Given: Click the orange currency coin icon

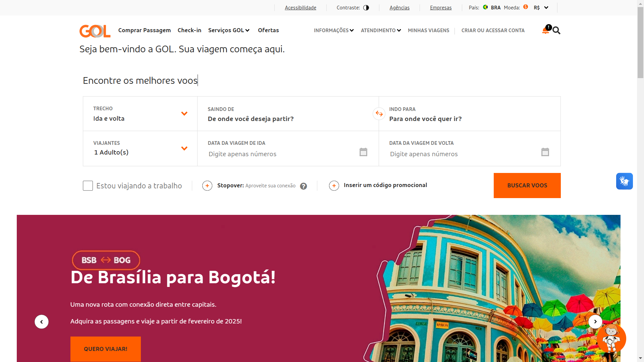Looking at the screenshot, I should (526, 7).
